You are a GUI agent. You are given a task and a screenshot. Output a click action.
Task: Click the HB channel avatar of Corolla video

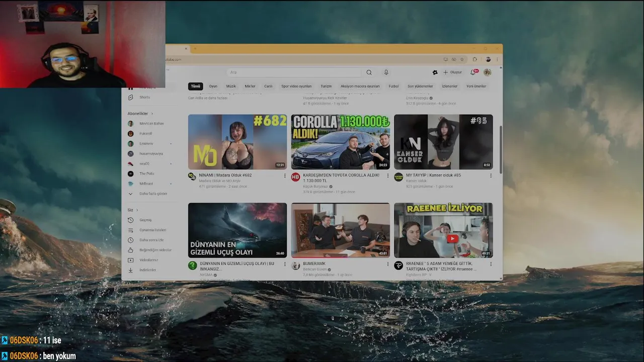click(x=295, y=177)
